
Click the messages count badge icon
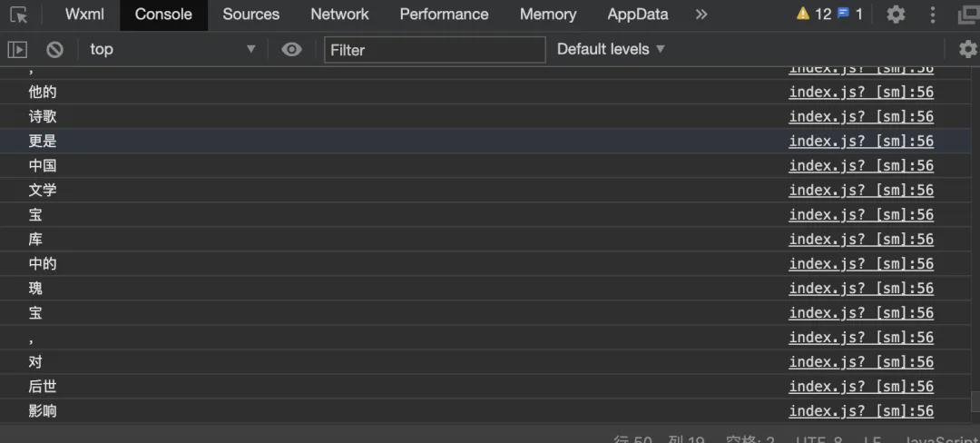[x=843, y=15]
